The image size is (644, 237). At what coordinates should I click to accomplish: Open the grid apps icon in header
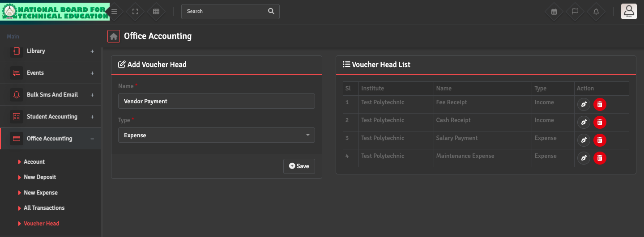coord(156,12)
